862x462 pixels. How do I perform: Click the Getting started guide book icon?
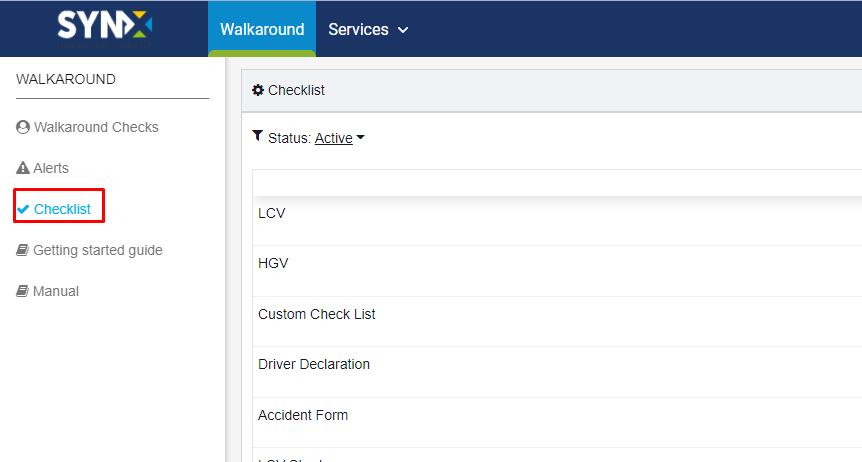click(22, 250)
